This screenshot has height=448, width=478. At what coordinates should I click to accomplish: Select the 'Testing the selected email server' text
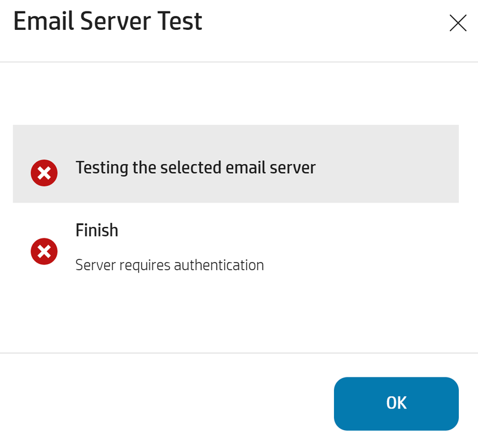[x=195, y=167]
